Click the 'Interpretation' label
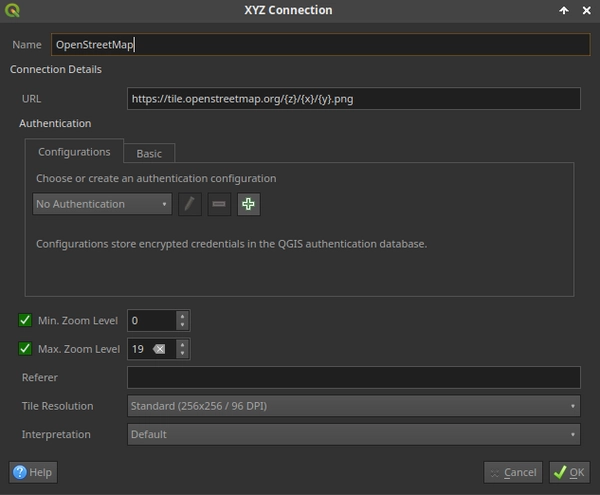The height and width of the screenshot is (495, 600). [56, 435]
